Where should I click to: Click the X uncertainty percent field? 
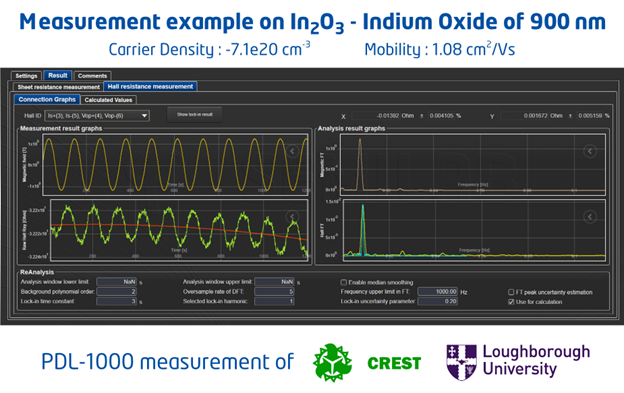click(x=442, y=116)
